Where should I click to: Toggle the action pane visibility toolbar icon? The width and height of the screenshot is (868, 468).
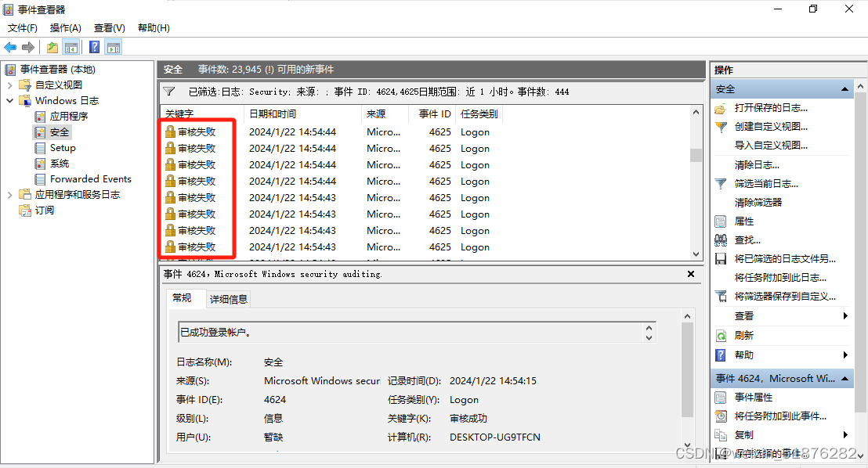[113, 46]
